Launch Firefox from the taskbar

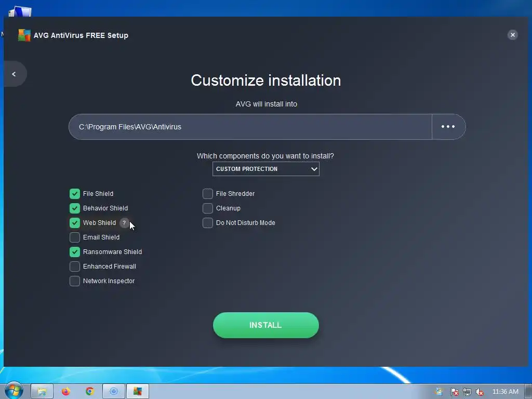coord(66,392)
